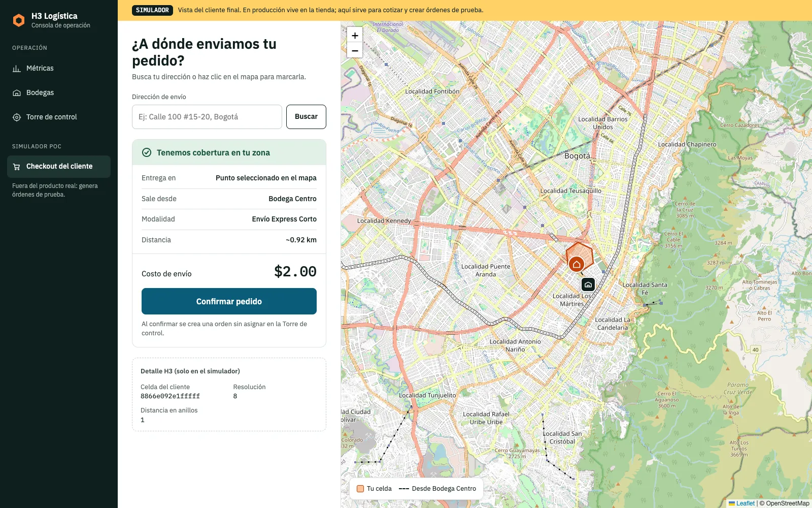Zoom out on the map
This screenshot has height=508, width=812.
[355, 50]
